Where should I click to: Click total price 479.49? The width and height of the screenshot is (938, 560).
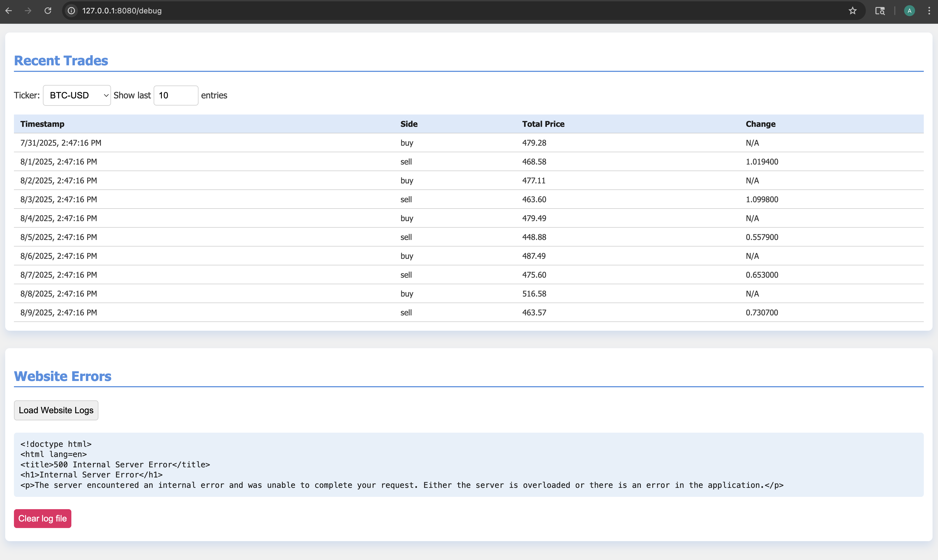click(534, 218)
